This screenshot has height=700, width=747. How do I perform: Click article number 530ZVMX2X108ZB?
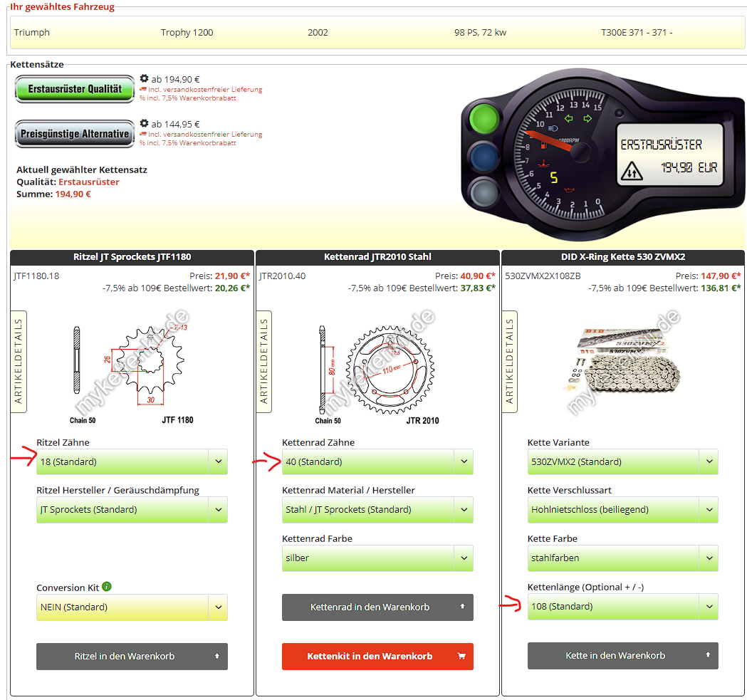click(543, 276)
